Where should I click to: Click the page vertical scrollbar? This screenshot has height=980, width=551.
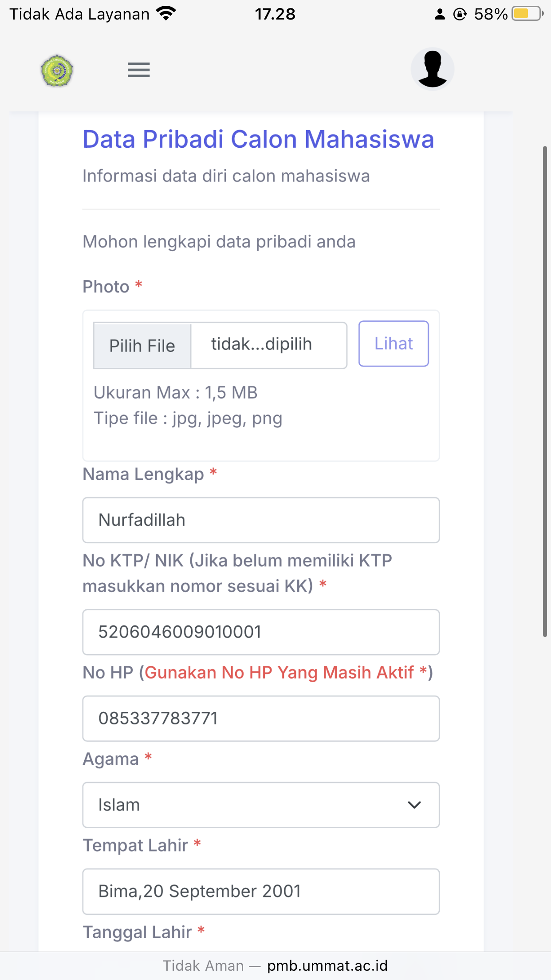click(545, 391)
